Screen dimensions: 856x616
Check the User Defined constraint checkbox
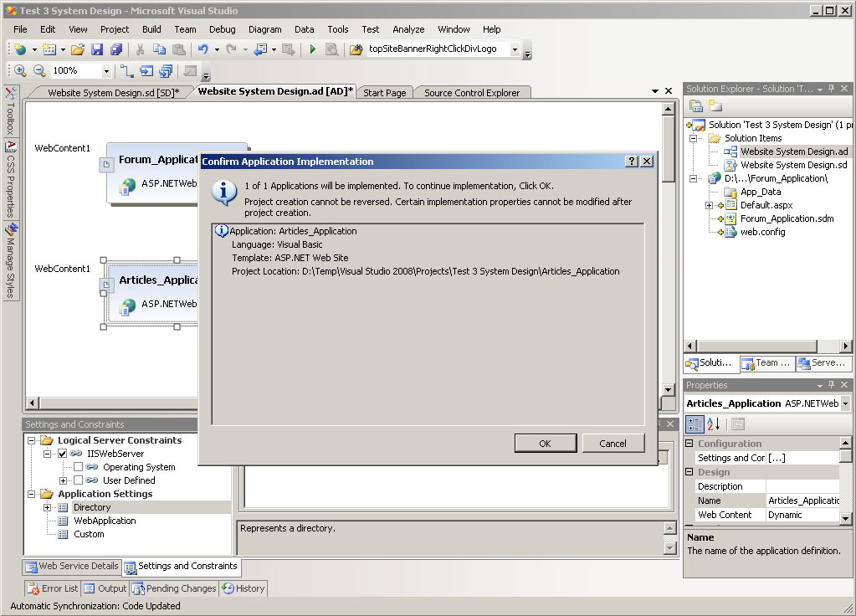[x=78, y=480]
